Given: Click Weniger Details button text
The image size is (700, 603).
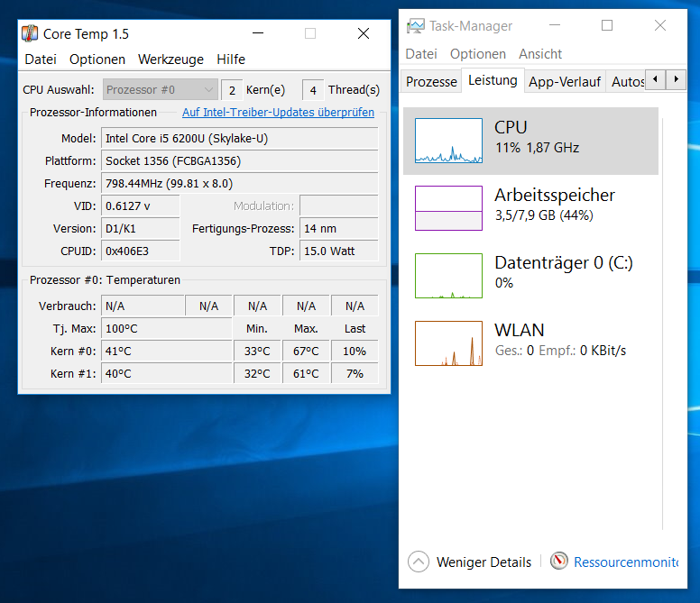Looking at the screenshot, I should click(484, 562).
